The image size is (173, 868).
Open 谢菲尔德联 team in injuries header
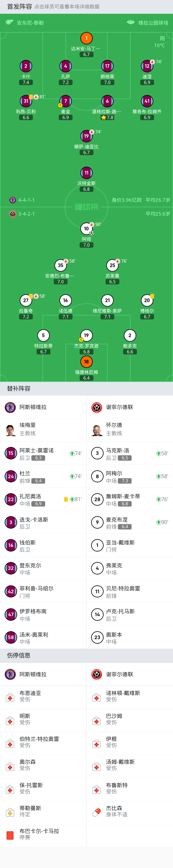coord(119,674)
